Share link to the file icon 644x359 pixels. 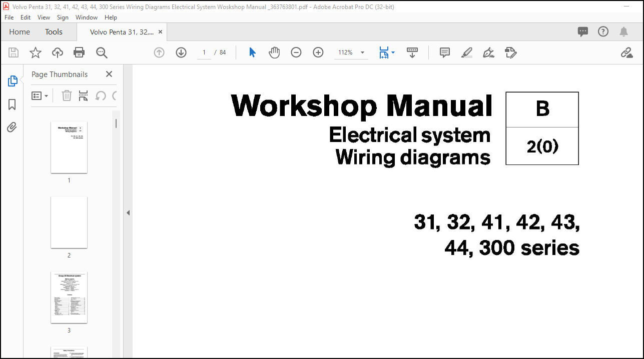tap(626, 52)
